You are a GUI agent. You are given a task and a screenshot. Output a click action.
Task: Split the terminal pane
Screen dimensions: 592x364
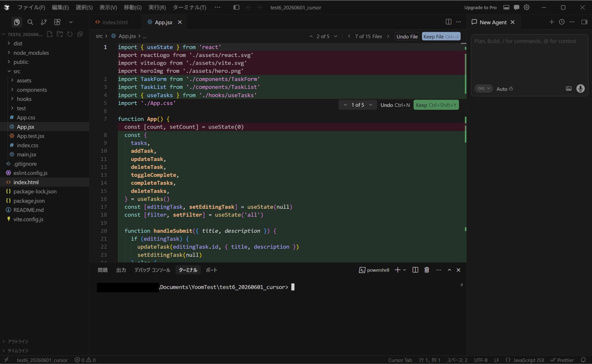coord(415,270)
